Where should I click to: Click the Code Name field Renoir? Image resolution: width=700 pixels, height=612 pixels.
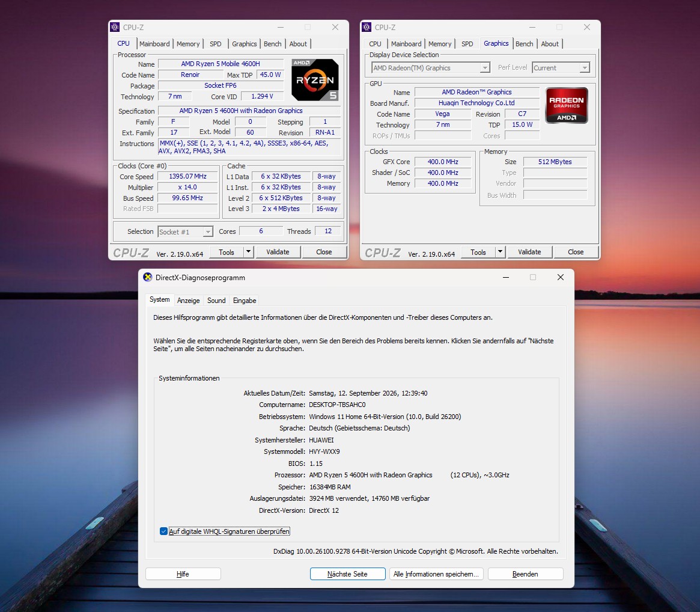tap(190, 75)
